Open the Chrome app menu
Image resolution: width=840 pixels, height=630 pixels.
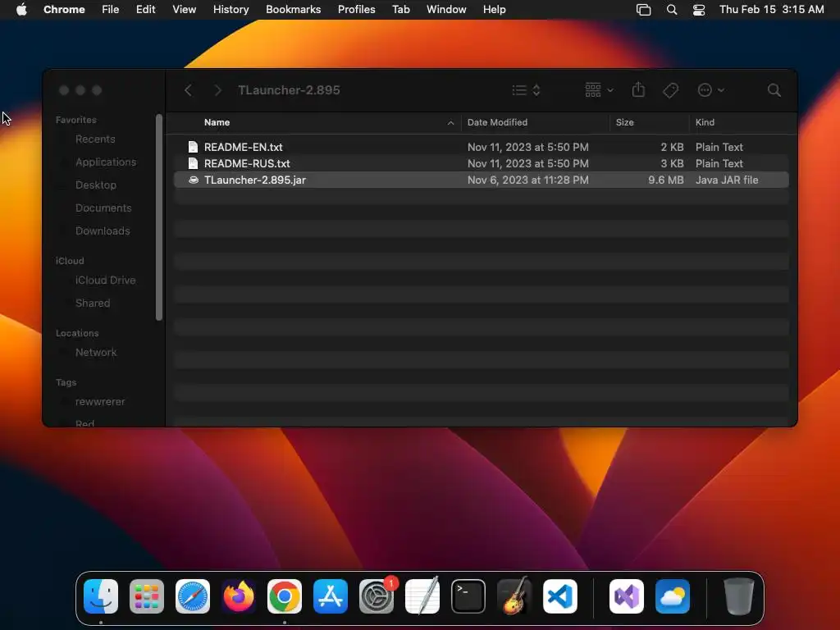pyautogui.click(x=64, y=10)
